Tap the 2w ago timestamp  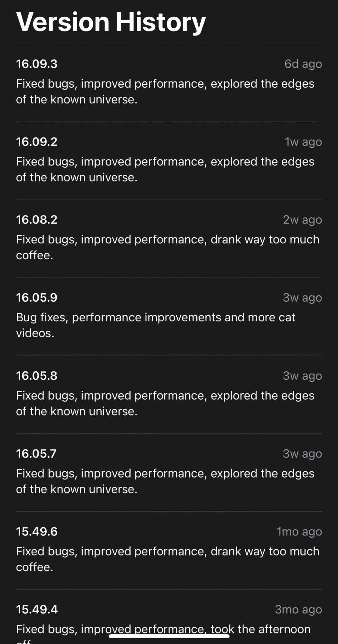pos(302,220)
